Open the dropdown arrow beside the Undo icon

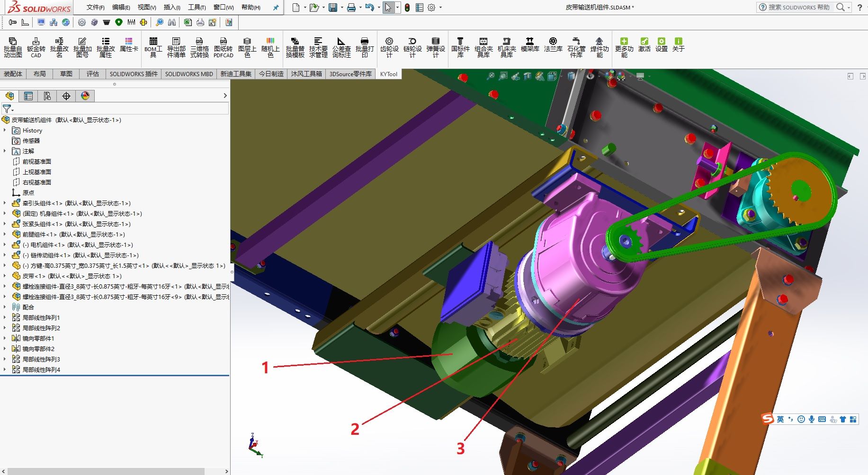378,8
